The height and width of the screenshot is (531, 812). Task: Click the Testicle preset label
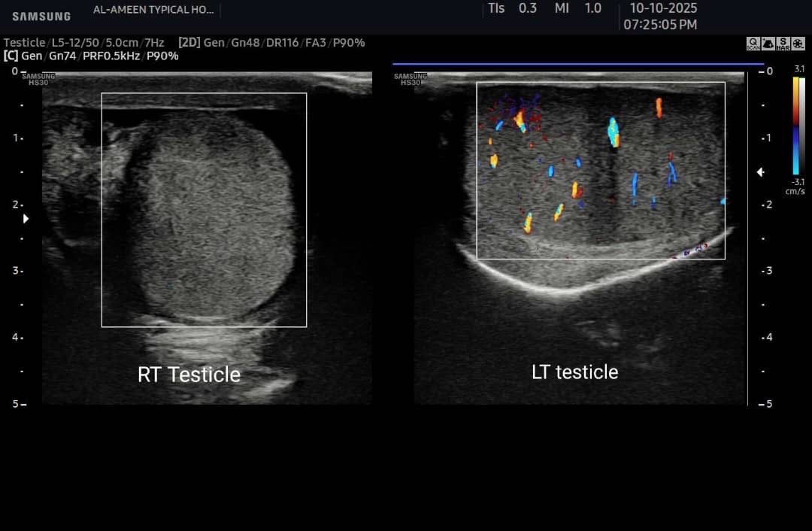click(24, 42)
